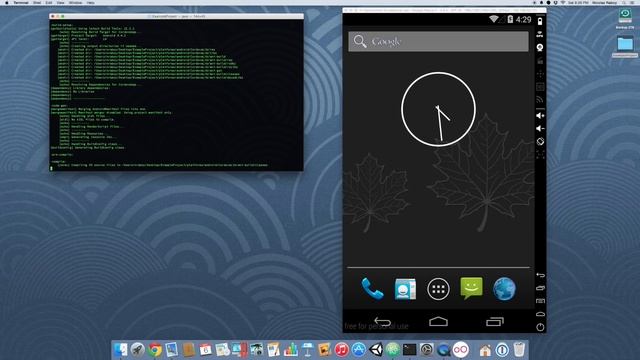Screen dimensions: 640x360
Task: Open Genymotion battery widget in side toolbar
Action: click(x=540, y=21)
